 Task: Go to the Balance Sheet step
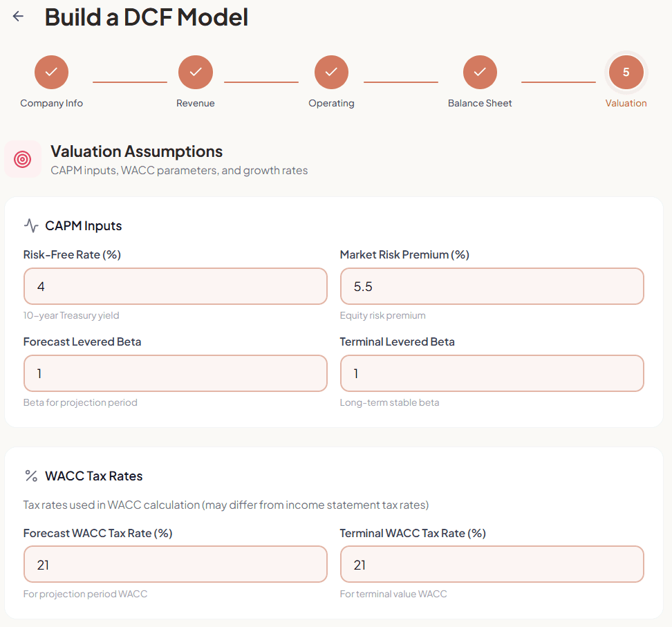[480, 102]
